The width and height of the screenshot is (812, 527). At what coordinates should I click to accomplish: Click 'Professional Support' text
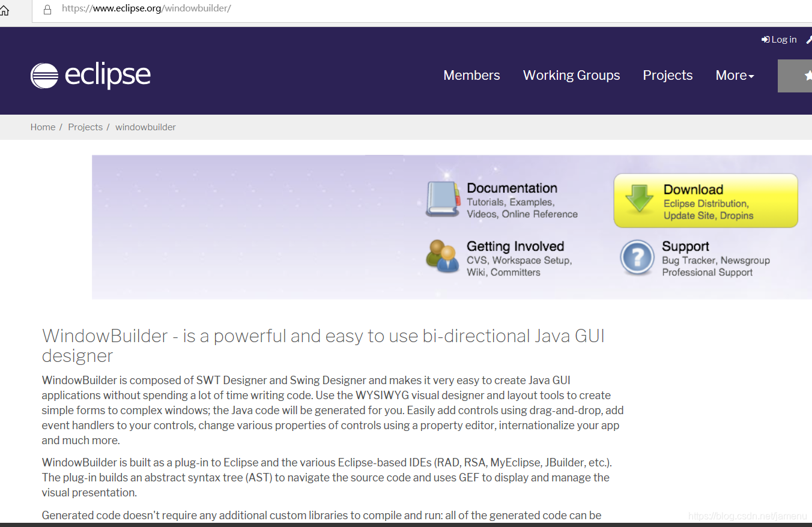click(707, 273)
